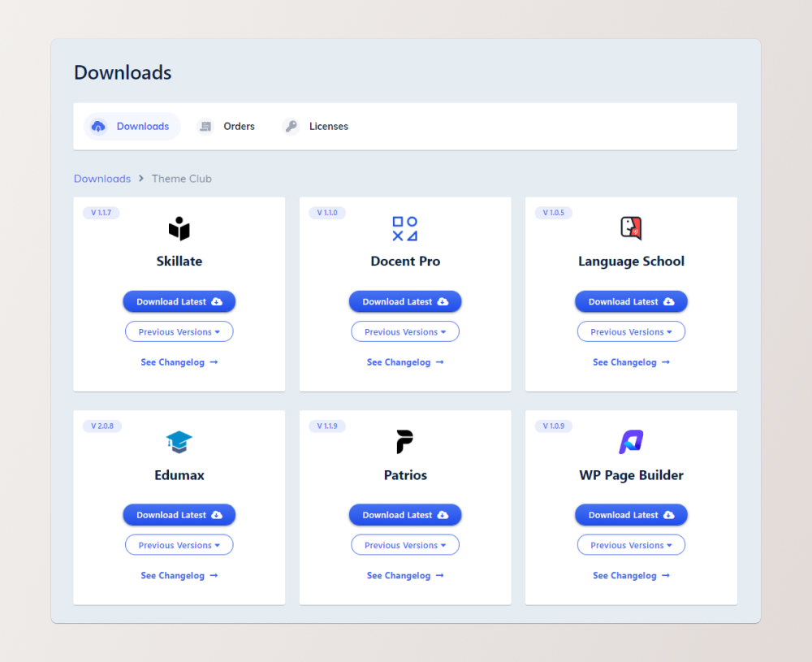View the Edumax changelog
This screenshot has width=812, height=662.
[x=179, y=576]
